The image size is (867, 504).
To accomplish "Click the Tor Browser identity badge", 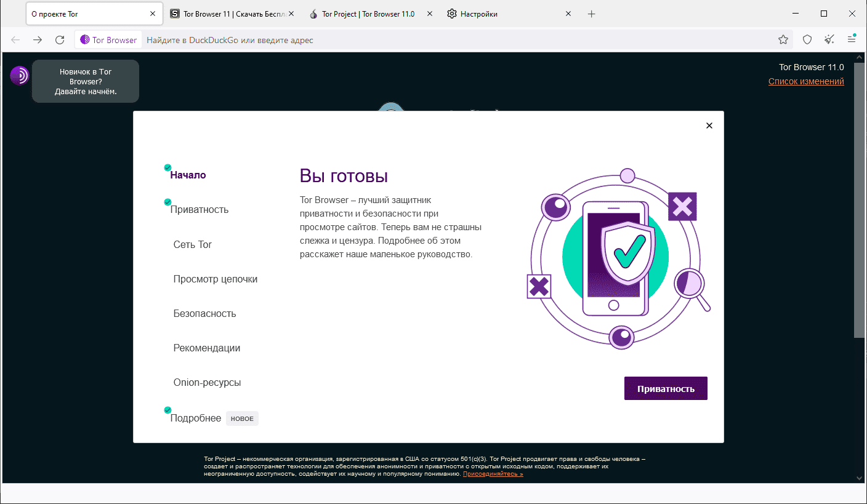I will (109, 40).
